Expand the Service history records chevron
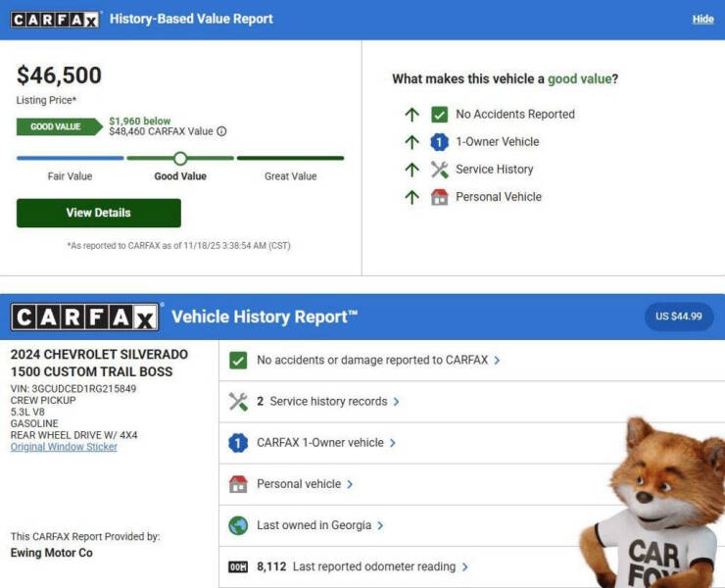The width and height of the screenshot is (725, 588). 396,402
